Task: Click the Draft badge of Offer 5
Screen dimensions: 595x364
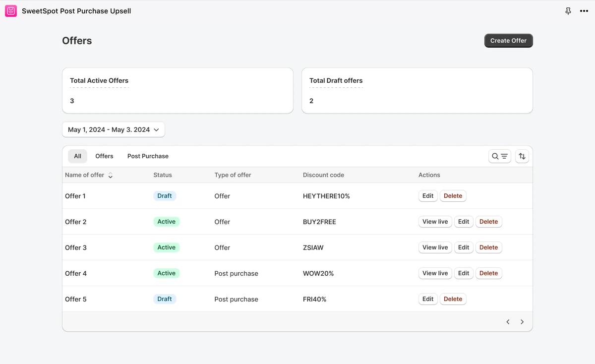Action: 165,299
